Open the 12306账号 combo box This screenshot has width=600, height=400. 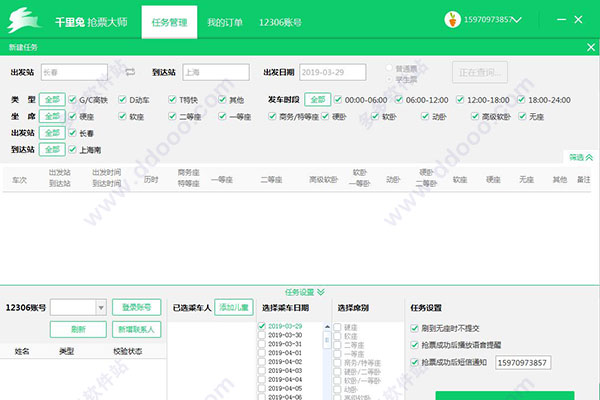pyautogui.click(x=78, y=307)
